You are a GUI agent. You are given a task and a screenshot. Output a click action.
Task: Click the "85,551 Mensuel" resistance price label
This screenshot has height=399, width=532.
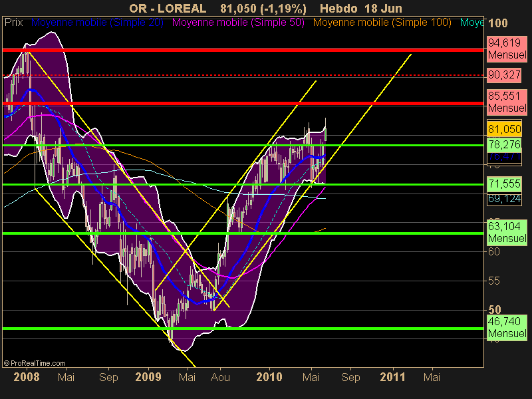[x=507, y=102]
